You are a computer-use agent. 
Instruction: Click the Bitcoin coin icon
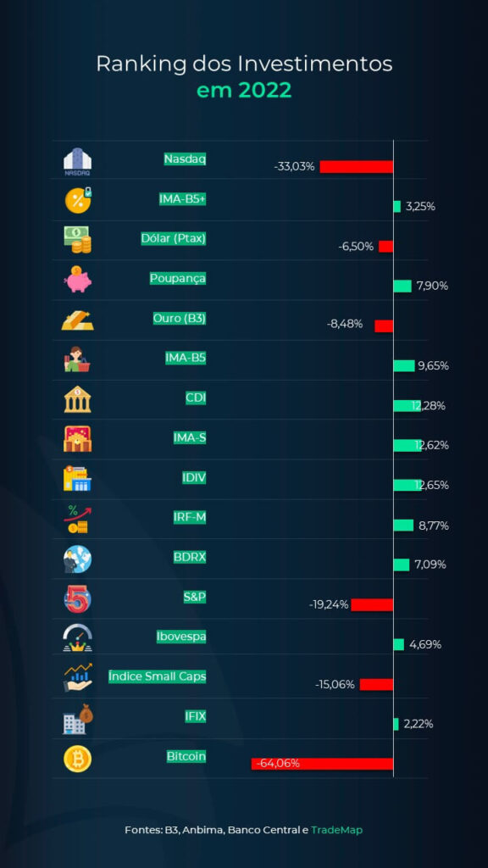(77, 759)
